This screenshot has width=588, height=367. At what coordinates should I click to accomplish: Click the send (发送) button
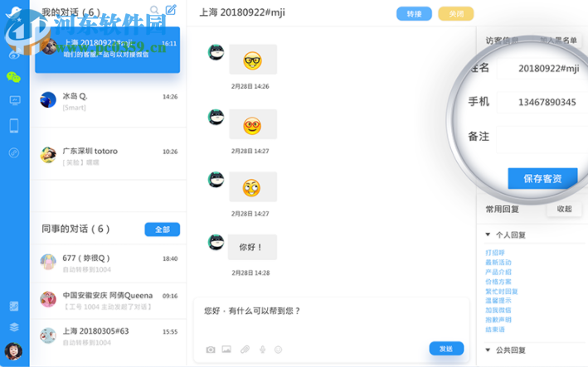tap(446, 349)
